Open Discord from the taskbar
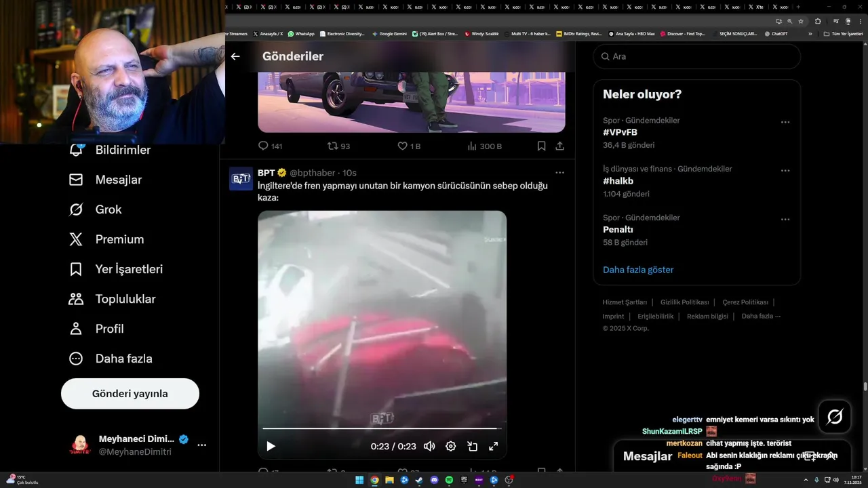 [x=434, y=480]
